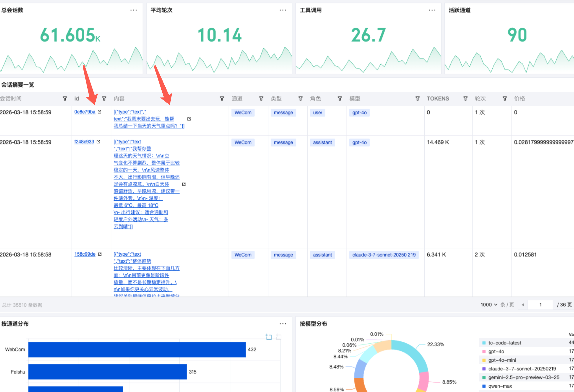Click the page number input field
Screen dimensions: 574x392
540,305
